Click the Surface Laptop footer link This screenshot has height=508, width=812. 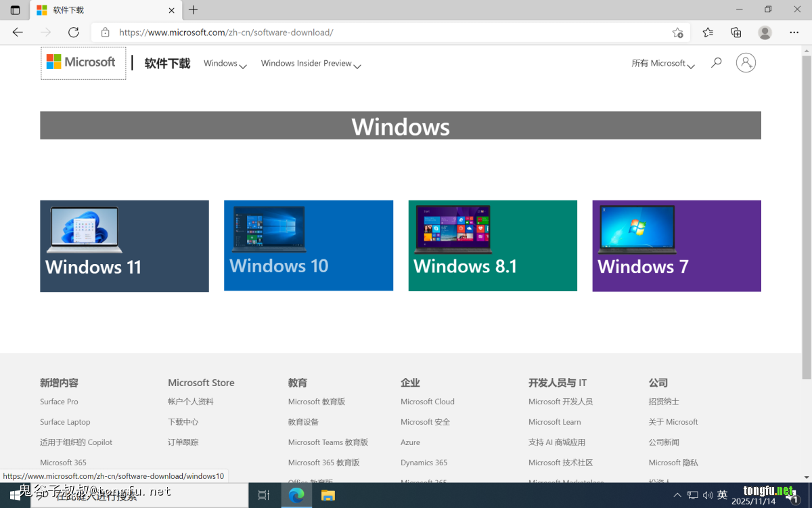coord(65,422)
